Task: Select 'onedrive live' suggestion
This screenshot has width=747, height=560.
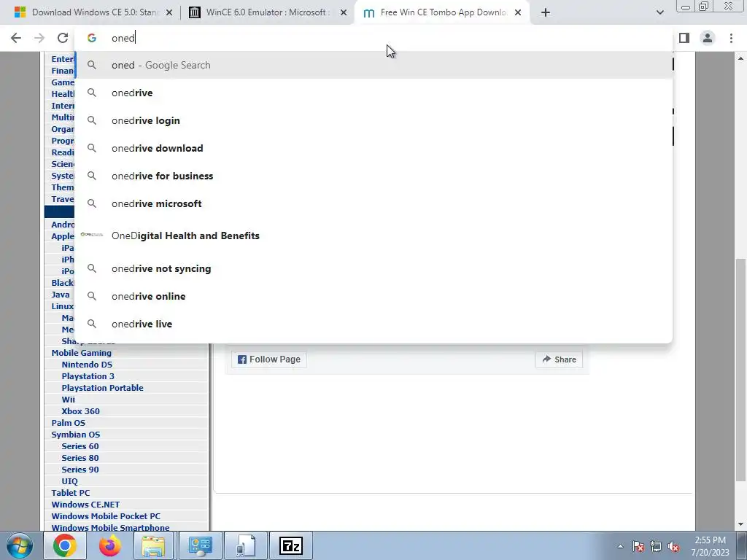Action: pos(374,324)
